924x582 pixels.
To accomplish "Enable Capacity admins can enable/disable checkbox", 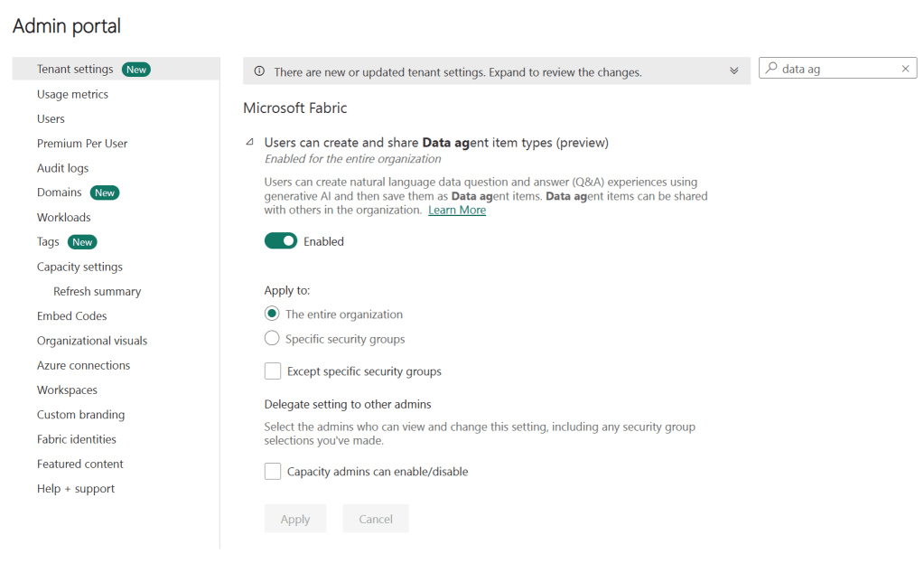I will click(273, 472).
